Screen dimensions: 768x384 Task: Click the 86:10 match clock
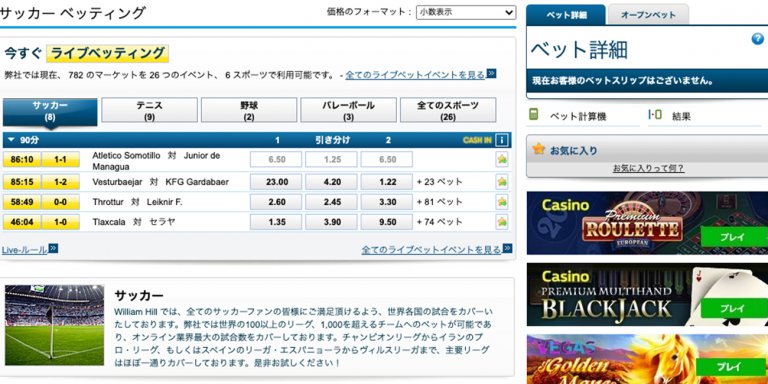click(x=22, y=160)
